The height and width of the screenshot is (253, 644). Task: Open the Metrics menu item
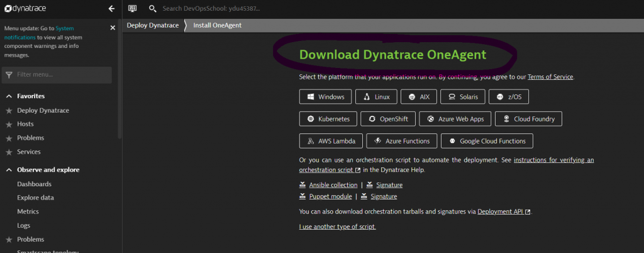(28, 211)
